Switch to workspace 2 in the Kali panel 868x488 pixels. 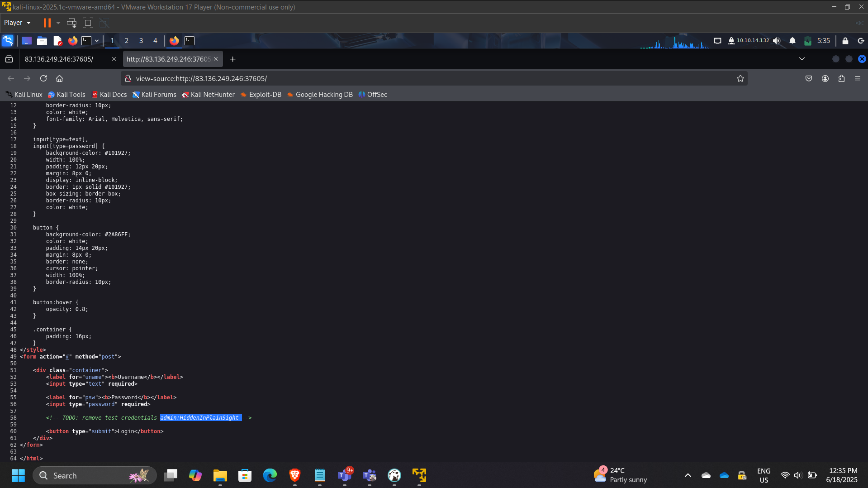pyautogui.click(x=127, y=41)
